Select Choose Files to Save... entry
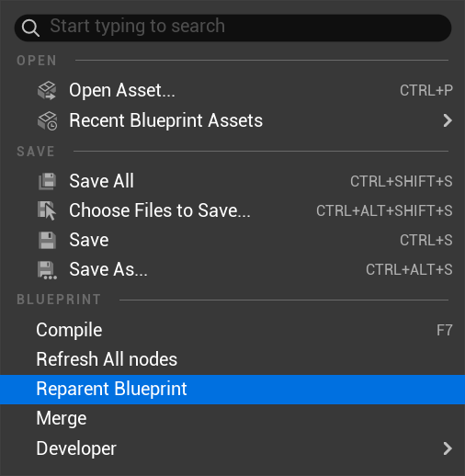This screenshot has width=465, height=476. tap(232, 210)
